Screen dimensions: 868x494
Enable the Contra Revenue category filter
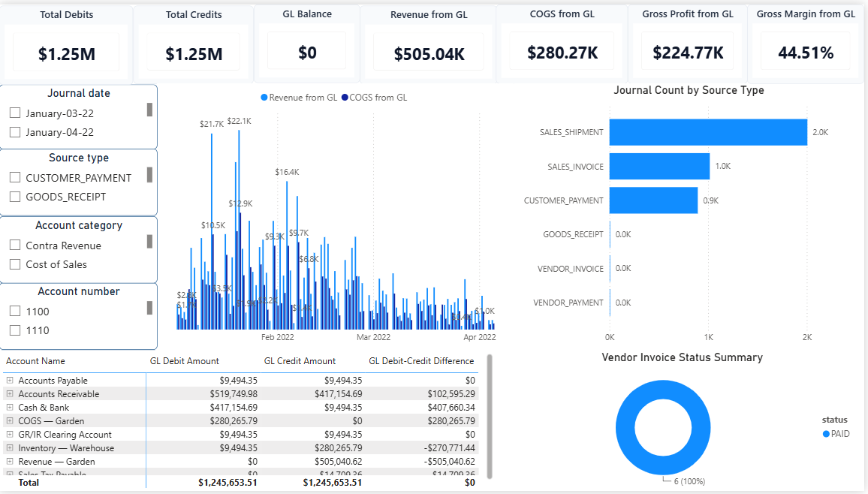pos(15,245)
